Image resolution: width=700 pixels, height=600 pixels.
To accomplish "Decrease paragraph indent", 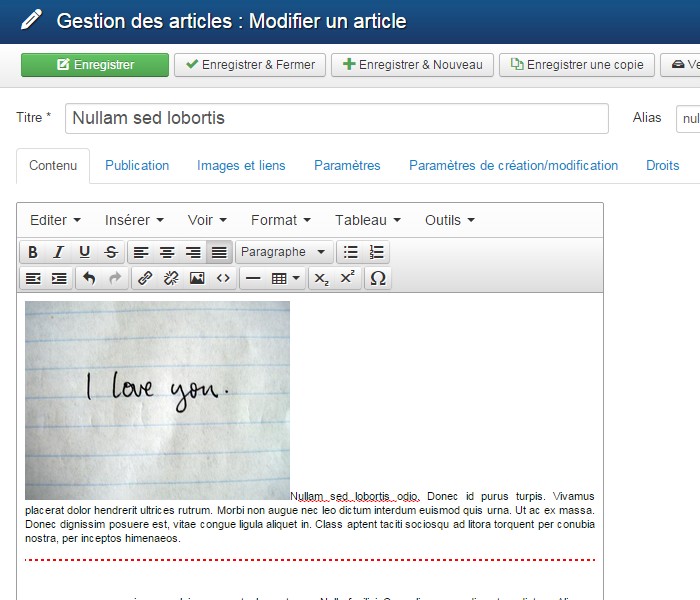I will [x=33, y=279].
